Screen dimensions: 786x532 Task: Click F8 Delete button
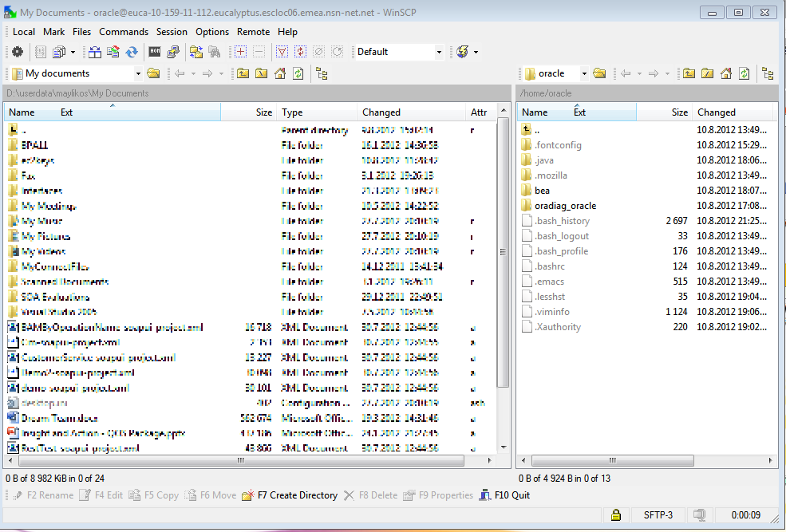(370, 495)
